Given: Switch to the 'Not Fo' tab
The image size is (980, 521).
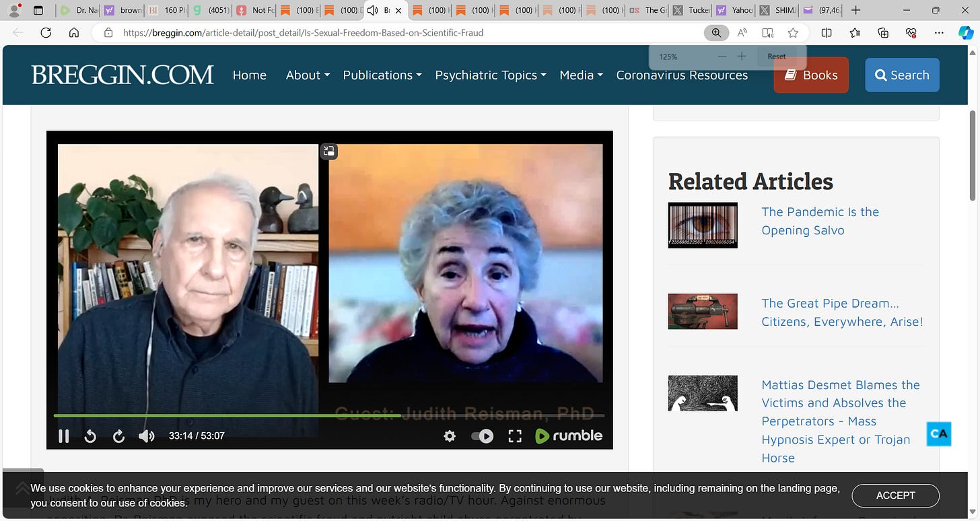Looking at the screenshot, I should [x=254, y=10].
